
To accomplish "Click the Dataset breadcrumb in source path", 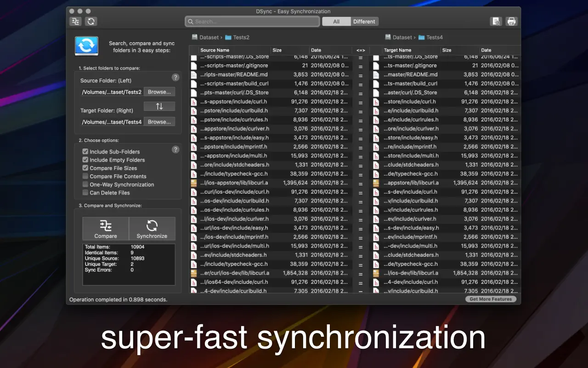I will coord(209,37).
